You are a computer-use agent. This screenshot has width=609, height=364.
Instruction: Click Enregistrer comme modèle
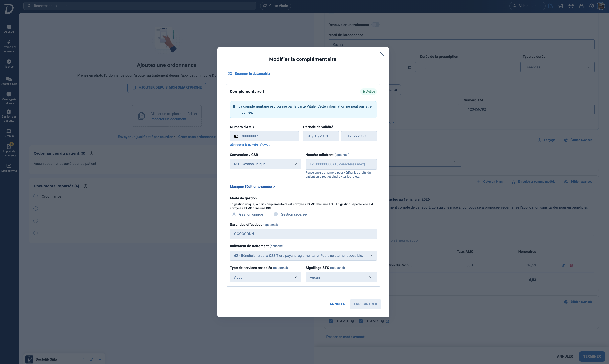[x=533, y=182]
